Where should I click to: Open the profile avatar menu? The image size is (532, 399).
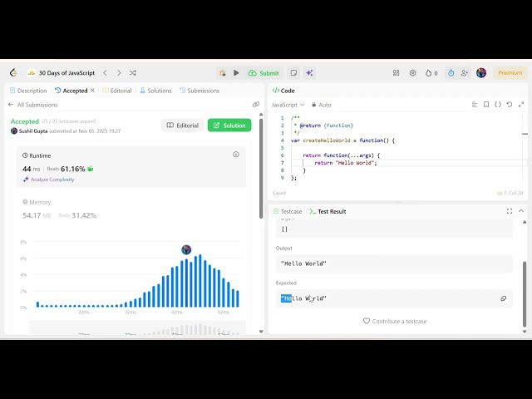pyautogui.click(x=481, y=72)
